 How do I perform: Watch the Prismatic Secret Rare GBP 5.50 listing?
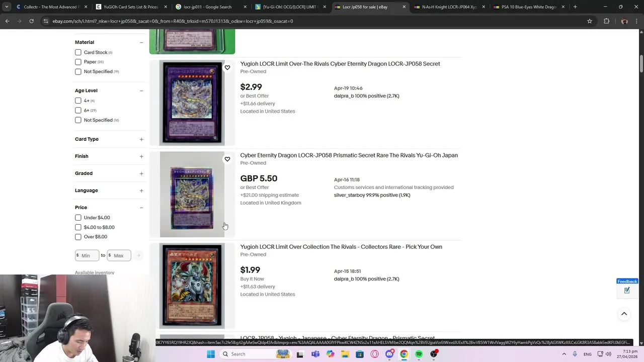coord(227,159)
